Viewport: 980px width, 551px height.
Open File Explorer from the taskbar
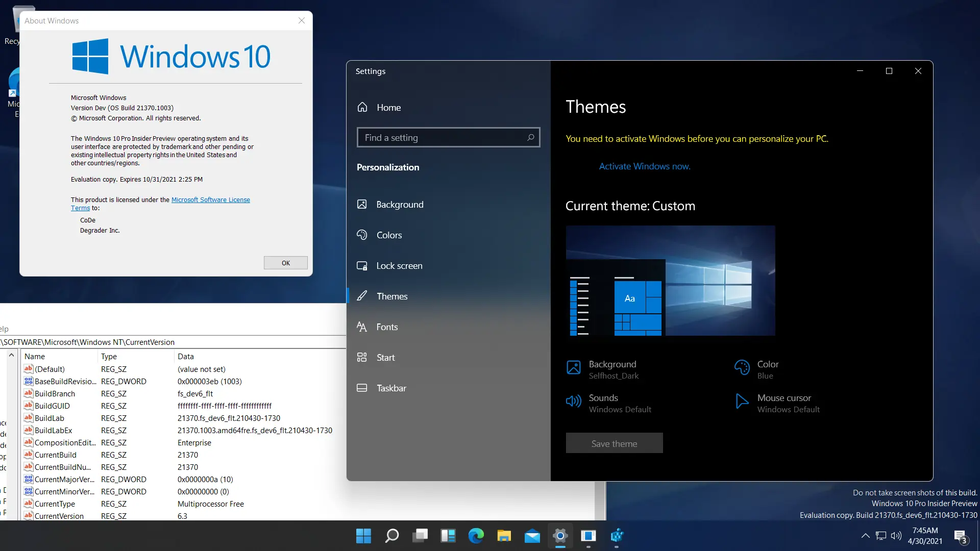click(504, 536)
